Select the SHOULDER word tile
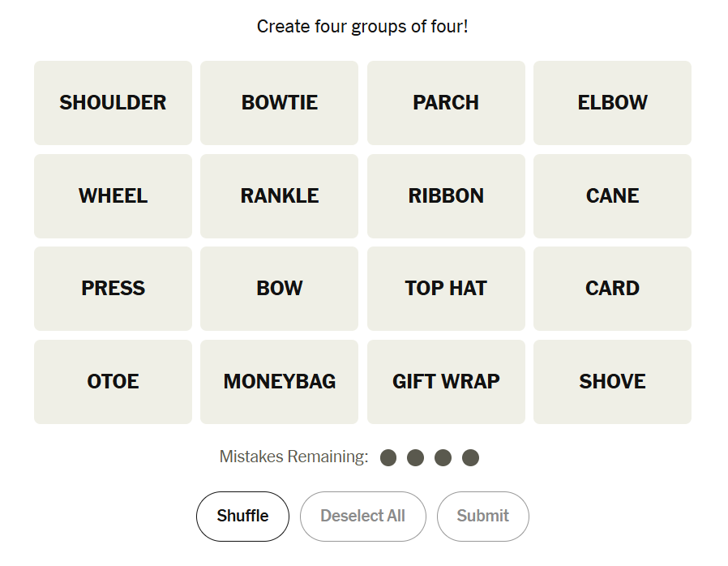Viewport: 728px width, 566px height. coord(113,103)
